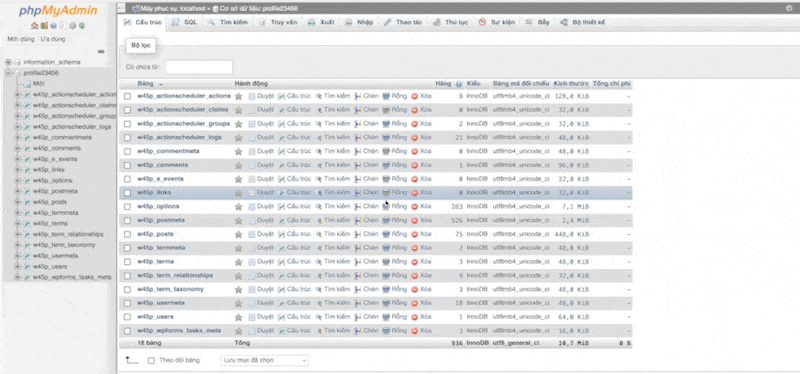Click red Xóa icon for w45p_e_events
The image size is (800, 374).
[415, 179]
